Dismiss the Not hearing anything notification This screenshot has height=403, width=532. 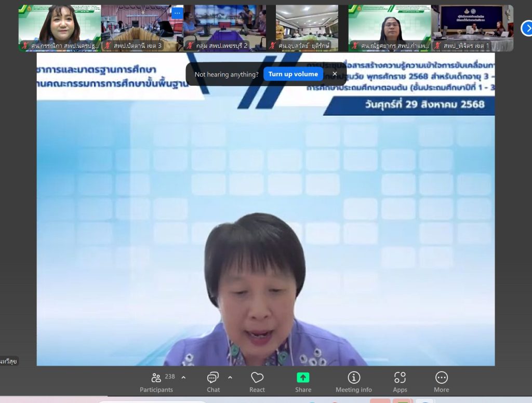(x=335, y=74)
